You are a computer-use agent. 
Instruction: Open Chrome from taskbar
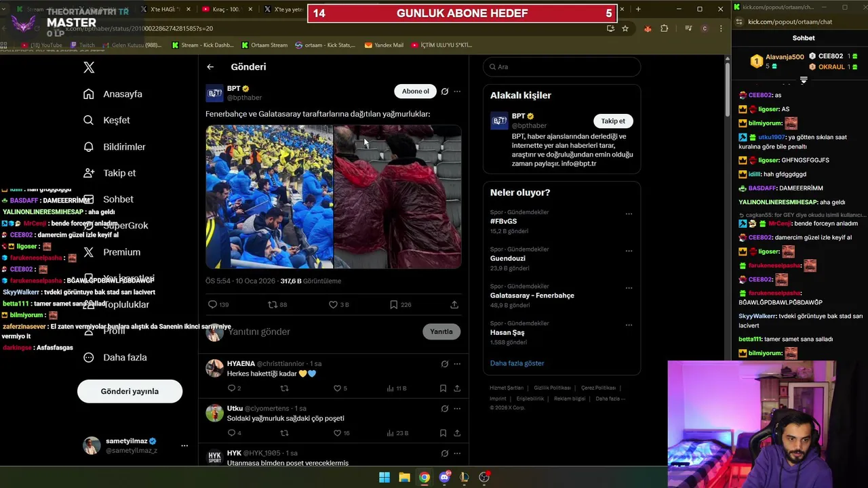pyautogui.click(x=424, y=477)
